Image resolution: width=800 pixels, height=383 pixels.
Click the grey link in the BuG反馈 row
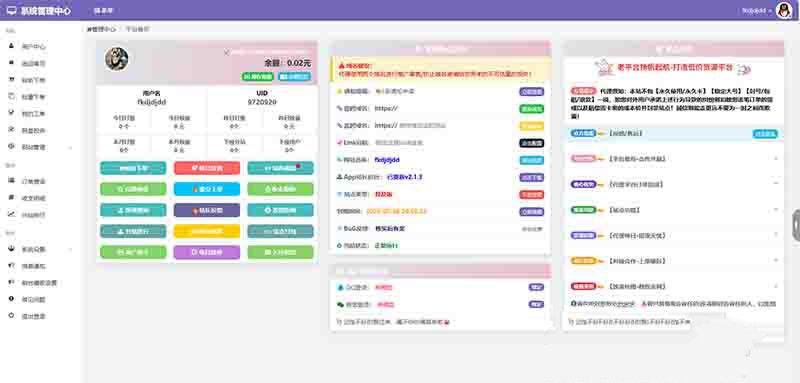pyautogui.click(x=532, y=229)
